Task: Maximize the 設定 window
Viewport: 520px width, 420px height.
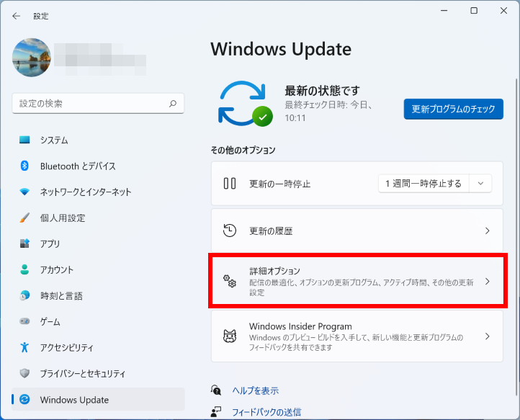Action: pyautogui.click(x=474, y=11)
